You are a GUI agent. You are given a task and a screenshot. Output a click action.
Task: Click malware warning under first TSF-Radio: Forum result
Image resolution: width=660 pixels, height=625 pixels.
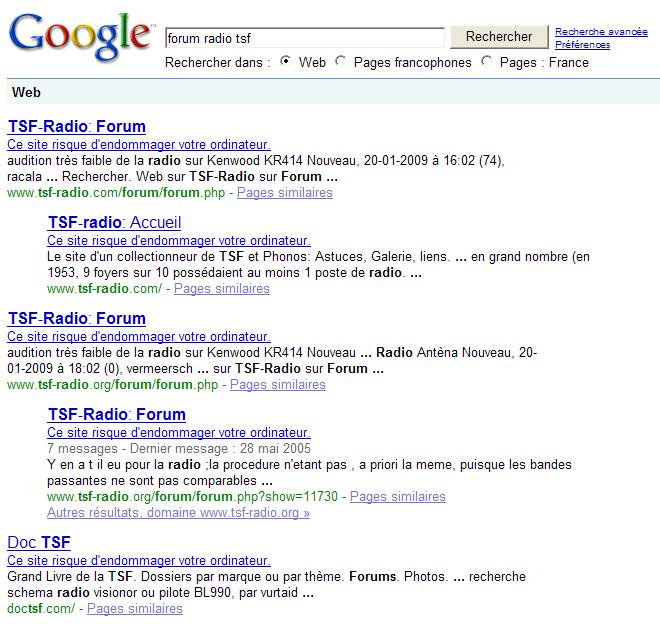139,144
